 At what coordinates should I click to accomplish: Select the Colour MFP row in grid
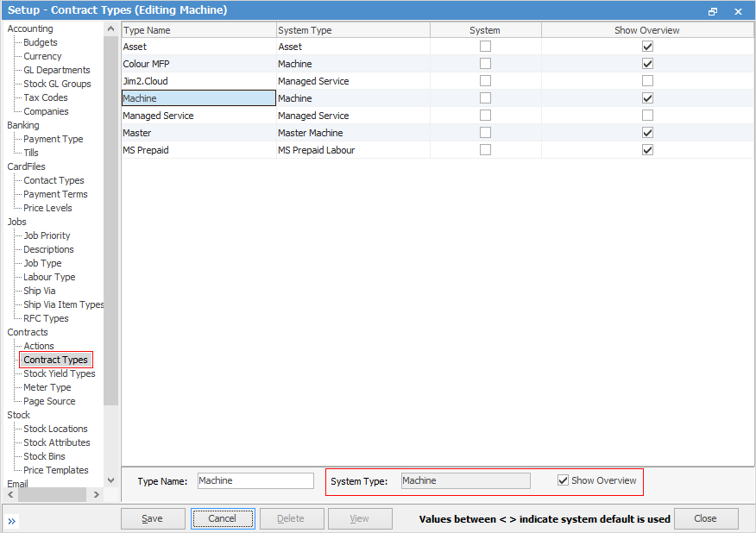tap(198, 64)
